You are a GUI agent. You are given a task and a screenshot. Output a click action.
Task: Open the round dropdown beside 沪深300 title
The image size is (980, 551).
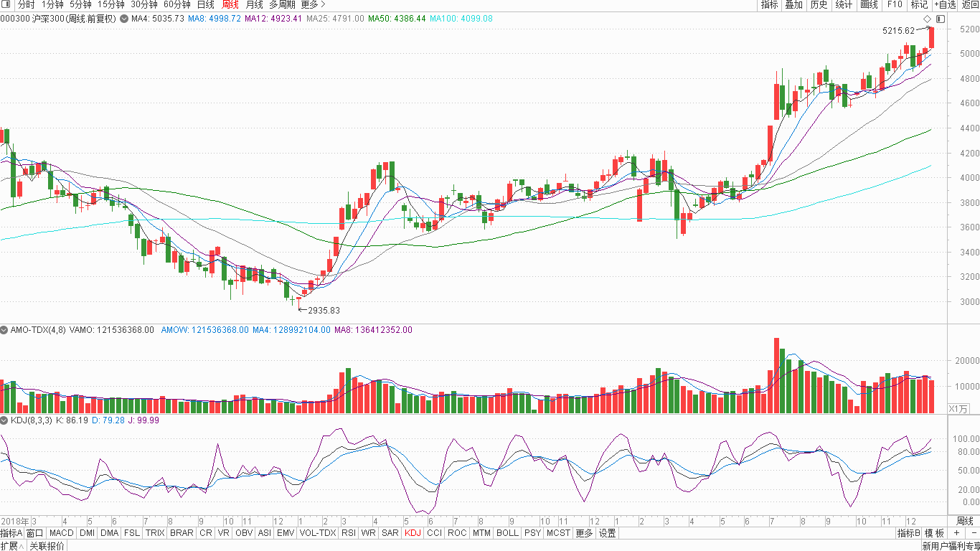click(x=123, y=19)
